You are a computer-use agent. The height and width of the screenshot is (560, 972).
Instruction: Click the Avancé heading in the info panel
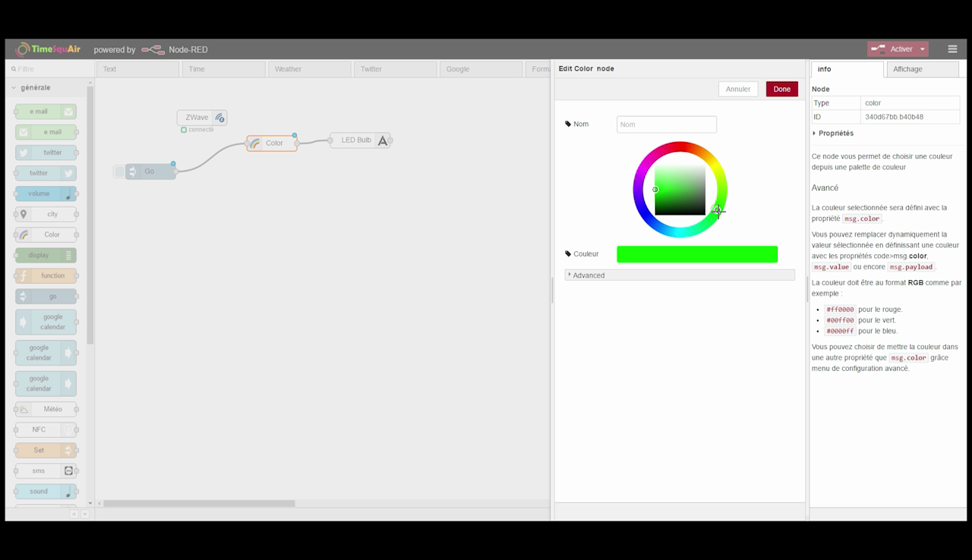825,187
